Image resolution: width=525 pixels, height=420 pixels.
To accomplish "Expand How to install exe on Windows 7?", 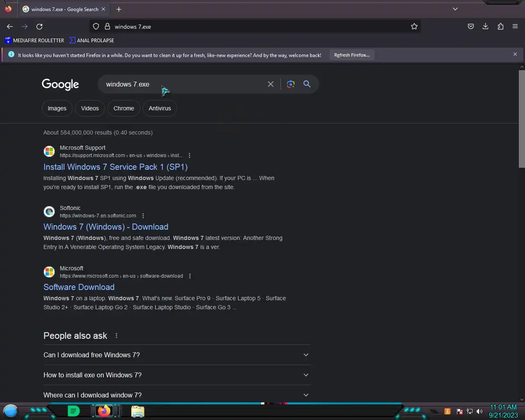I will [177, 375].
